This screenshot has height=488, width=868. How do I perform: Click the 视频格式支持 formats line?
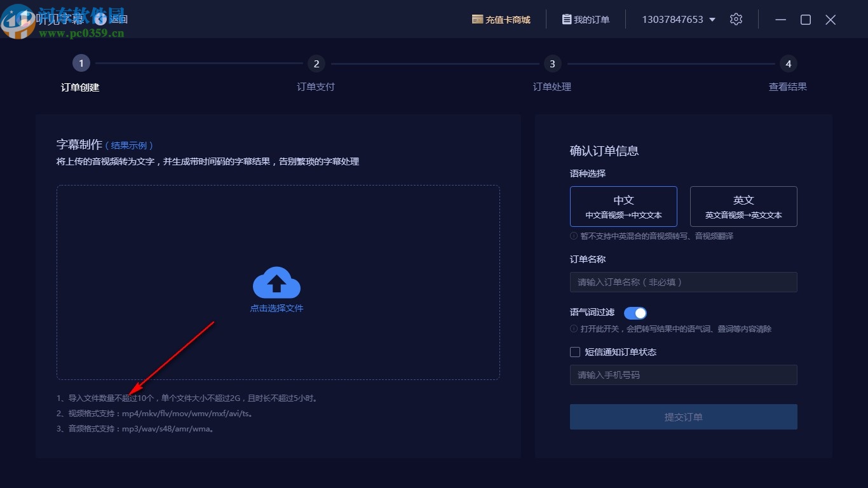tap(155, 414)
